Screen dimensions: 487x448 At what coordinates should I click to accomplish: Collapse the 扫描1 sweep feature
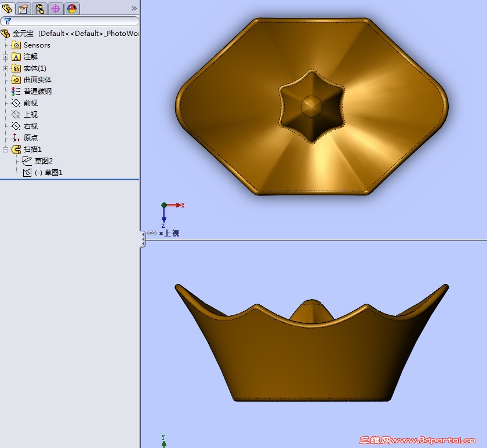pos(5,150)
